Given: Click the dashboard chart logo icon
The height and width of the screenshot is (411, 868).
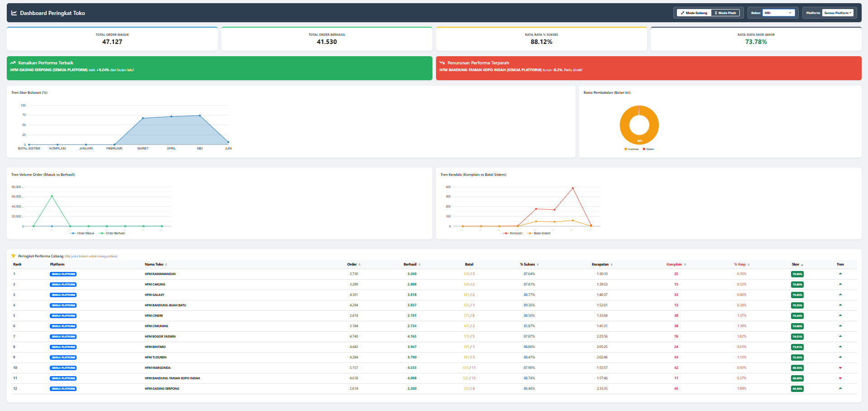Looking at the screenshot, I should [x=14, y=13].
